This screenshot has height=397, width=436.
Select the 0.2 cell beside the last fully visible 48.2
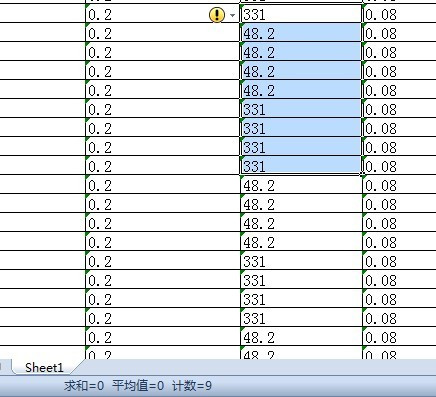(x=163, y=336)
